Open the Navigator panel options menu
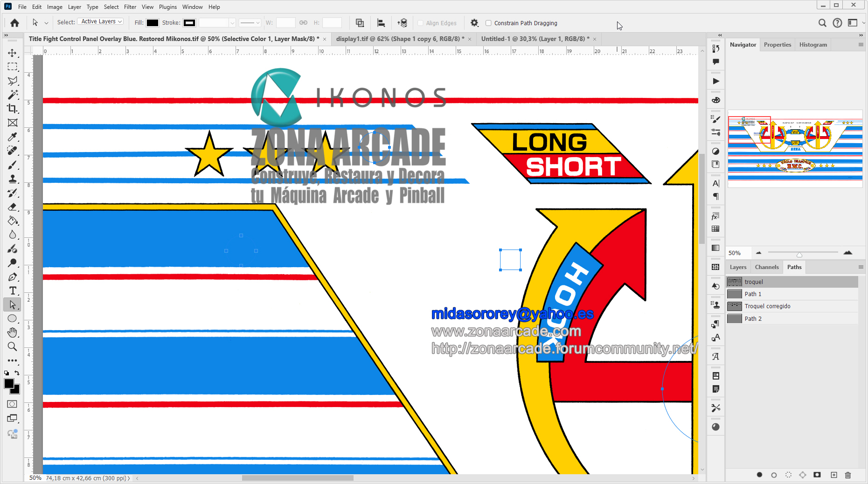 [x=861, y=45]
